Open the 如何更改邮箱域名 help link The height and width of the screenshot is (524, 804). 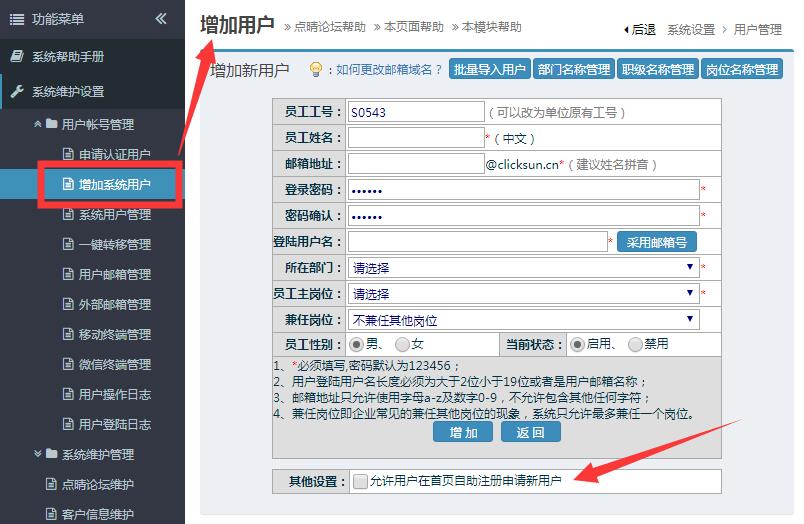tap(389, 70)
